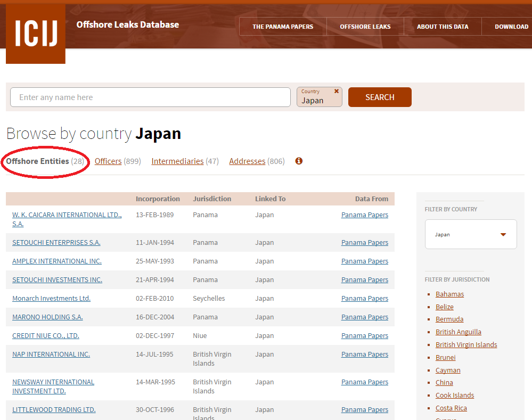Click the SEARCH button
The image size is (532, 420).
coord(380,97)
